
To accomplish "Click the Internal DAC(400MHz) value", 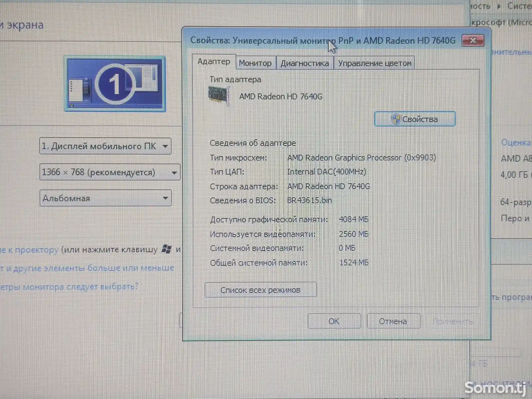I will [327, 172].
